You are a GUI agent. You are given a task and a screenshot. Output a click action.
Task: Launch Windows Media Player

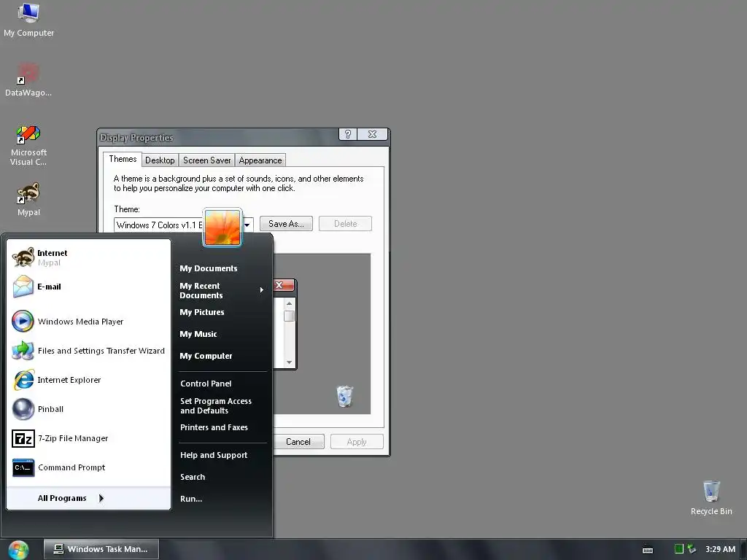pyautogui.click(x=88, y=322)
